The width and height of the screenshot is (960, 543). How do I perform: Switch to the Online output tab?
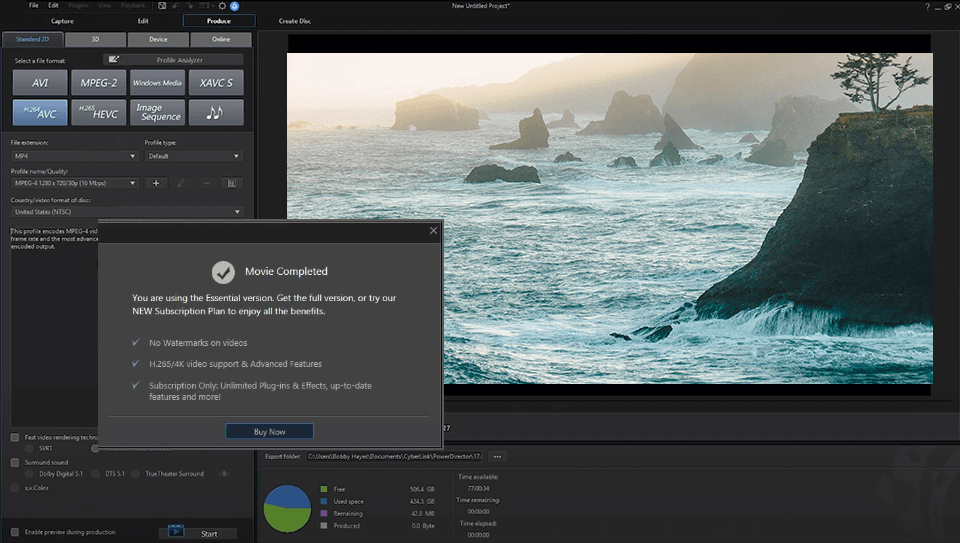click(x=221, y=39)
